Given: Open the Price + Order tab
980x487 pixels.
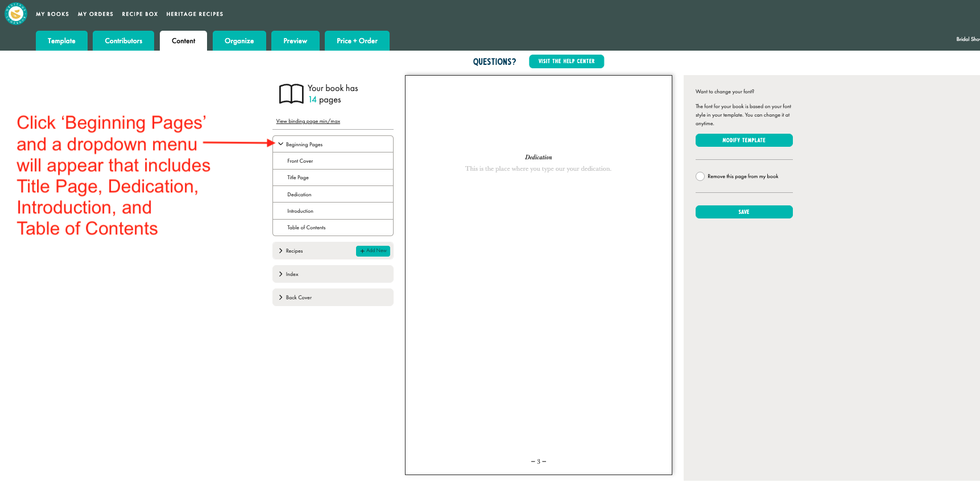Looking at the screenshot, I should 357,41.
